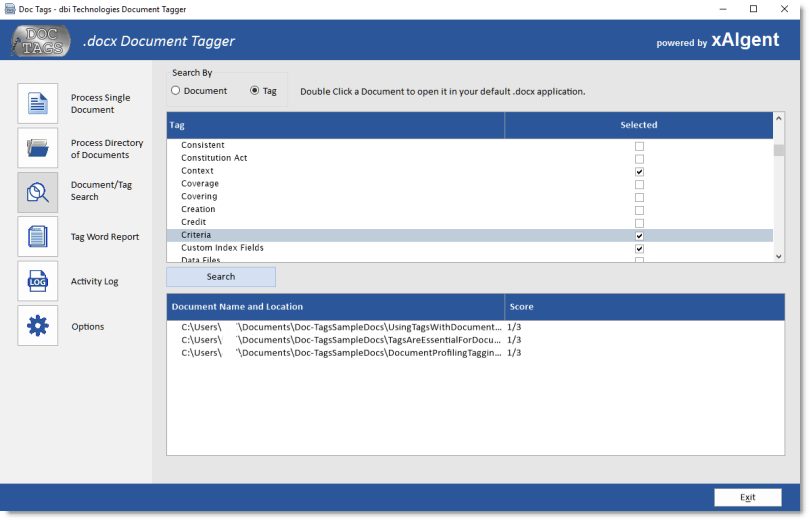The image size is (809, 520).
Task: Click the Options gear icon
Action: click(x=38, y=326)
